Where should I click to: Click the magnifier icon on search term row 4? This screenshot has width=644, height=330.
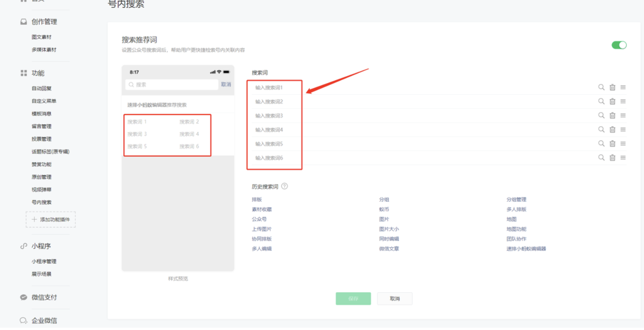point(601,129)
